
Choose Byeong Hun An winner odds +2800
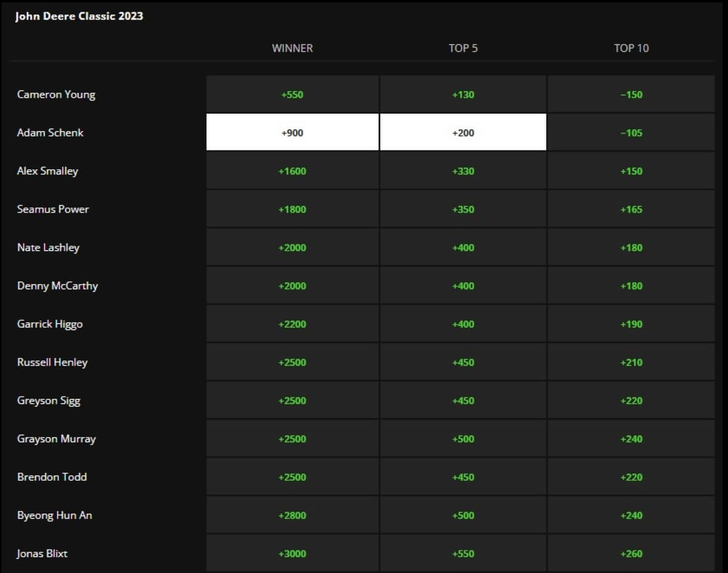click(292, 515)
